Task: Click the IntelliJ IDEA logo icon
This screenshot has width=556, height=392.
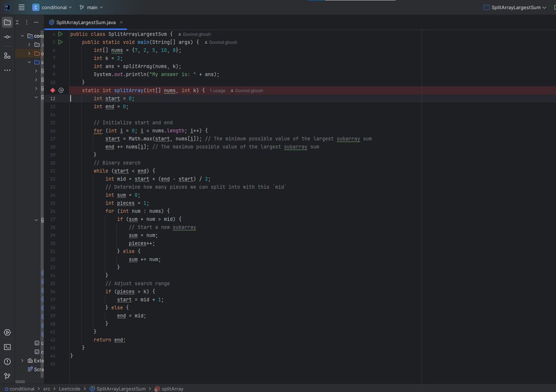Action: point(7,7)
